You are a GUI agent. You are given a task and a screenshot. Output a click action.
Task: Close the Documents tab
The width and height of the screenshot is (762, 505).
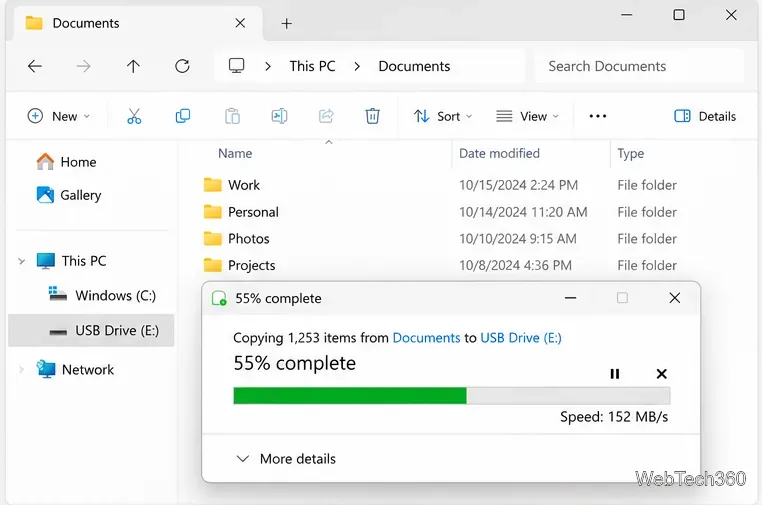[240, 23]
